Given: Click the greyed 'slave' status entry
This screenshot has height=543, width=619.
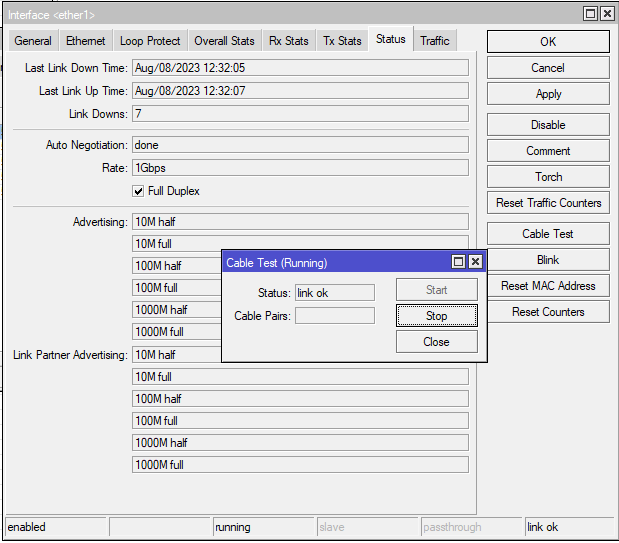Looking at the screenshot, I should [x=367, y=527].
